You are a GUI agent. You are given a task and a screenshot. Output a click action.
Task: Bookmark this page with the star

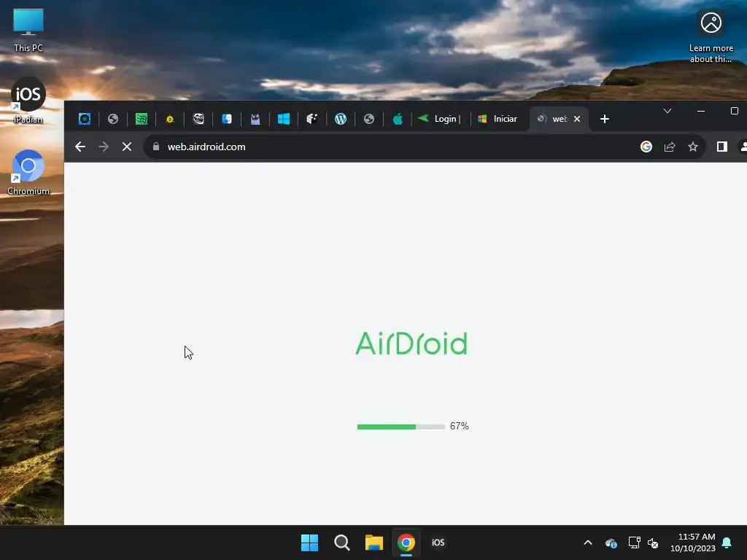pyautogui.click(x=693, y=147)
